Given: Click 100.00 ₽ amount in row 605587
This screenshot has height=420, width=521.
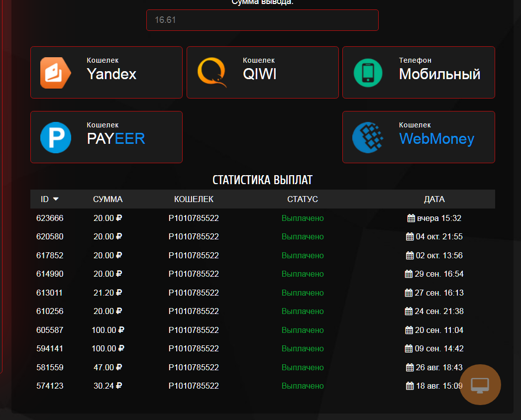Looking at the screenshot, I should (107, 330).
